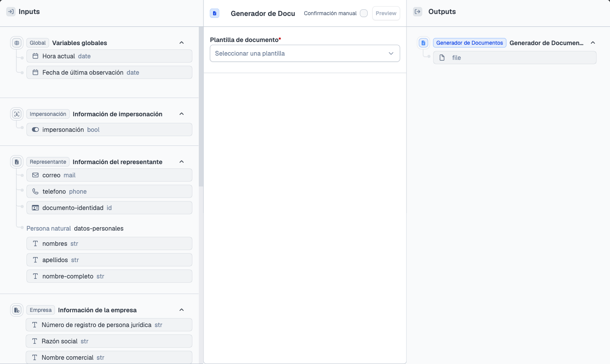The width and height of the screenshot is (610, 364).
Task: Click the Empresa section building icon
Action: click(17, 310)
